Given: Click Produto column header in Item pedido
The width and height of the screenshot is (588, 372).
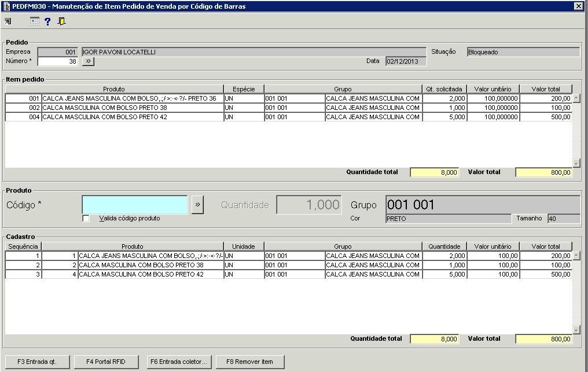Looking at the screenshot, I should tap(114, 89).
